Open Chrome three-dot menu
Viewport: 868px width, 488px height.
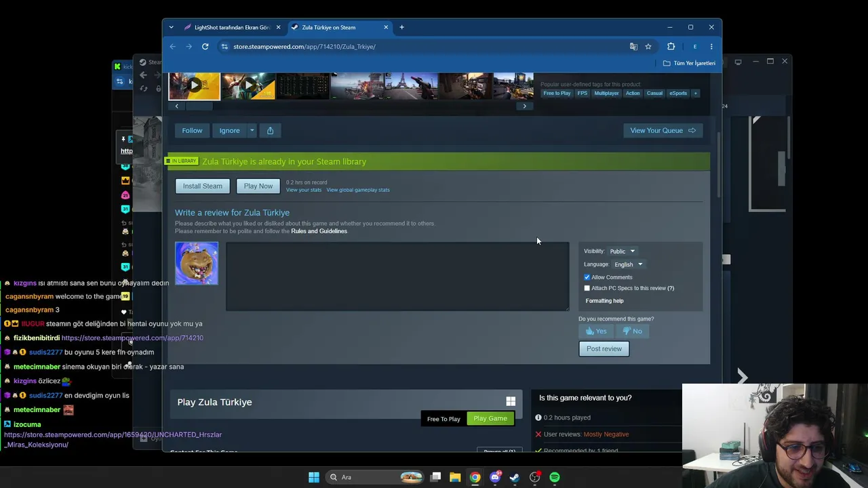pos(711,47)
